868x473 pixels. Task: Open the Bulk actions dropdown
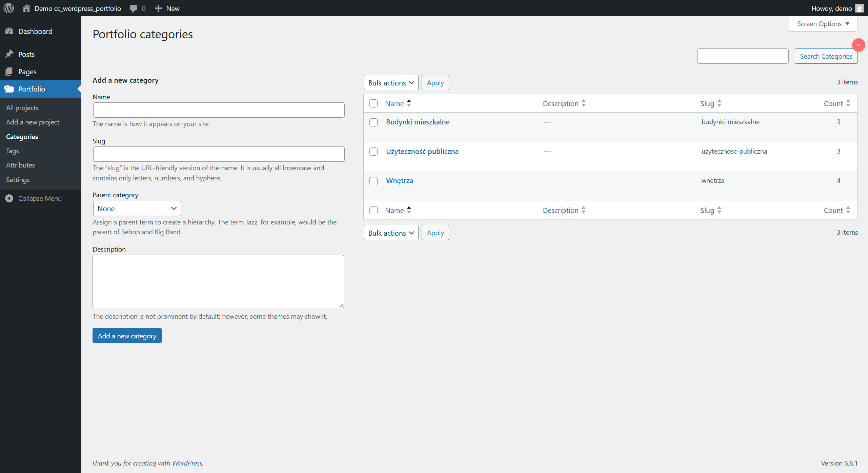coord(390,82)
